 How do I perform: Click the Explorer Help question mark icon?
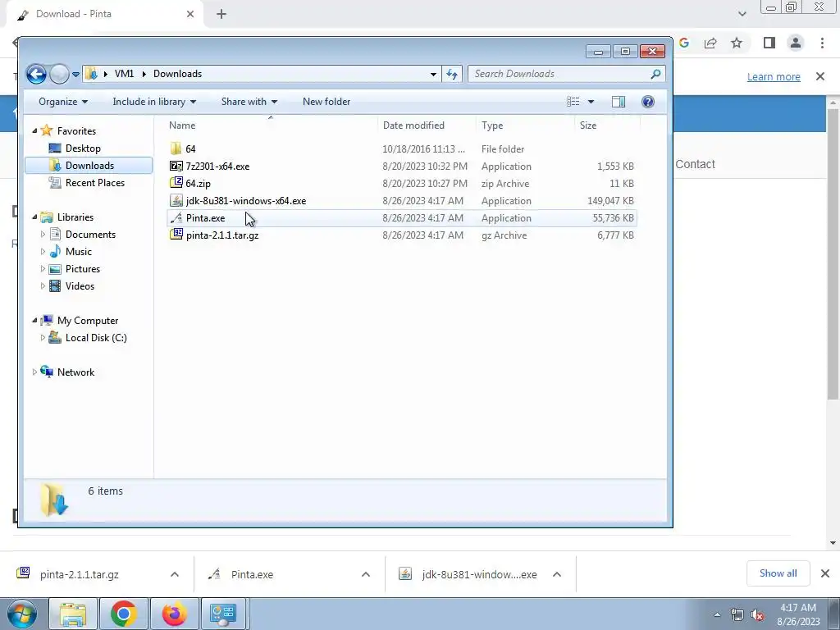click(648, 101)
